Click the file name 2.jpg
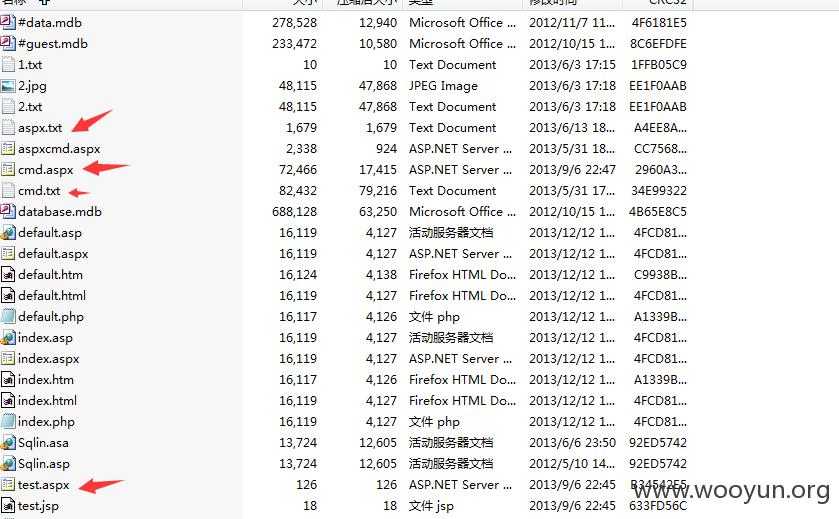This screenshot has height=519, width=839. click(32, 86)
